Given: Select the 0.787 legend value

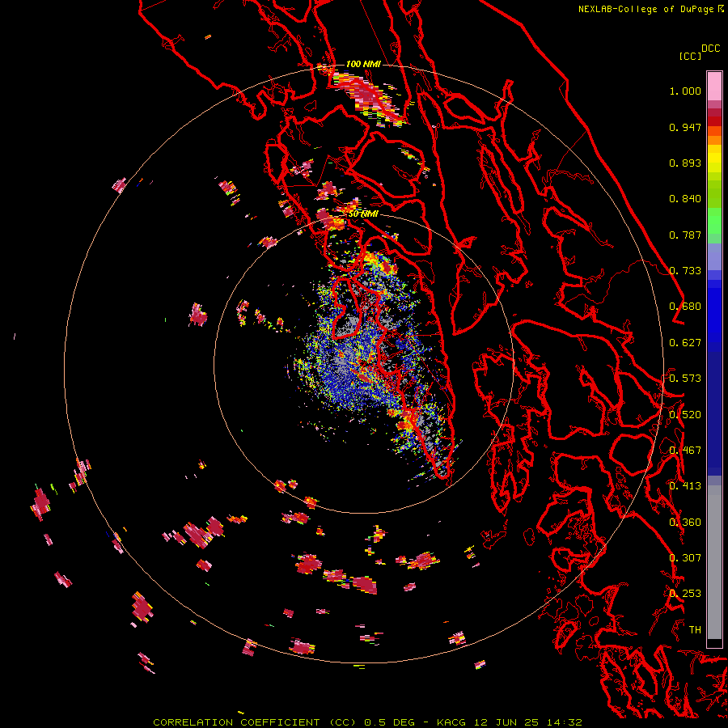Looking at the screenshot, I should coord(685,235).
